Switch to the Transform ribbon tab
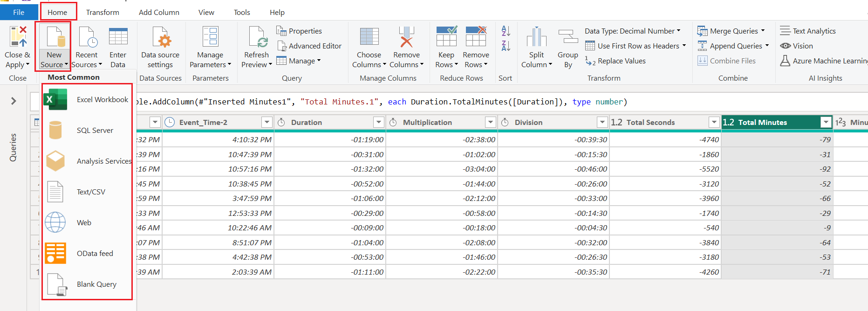Screen dimensions: 868x311 (x=103, y=13)
